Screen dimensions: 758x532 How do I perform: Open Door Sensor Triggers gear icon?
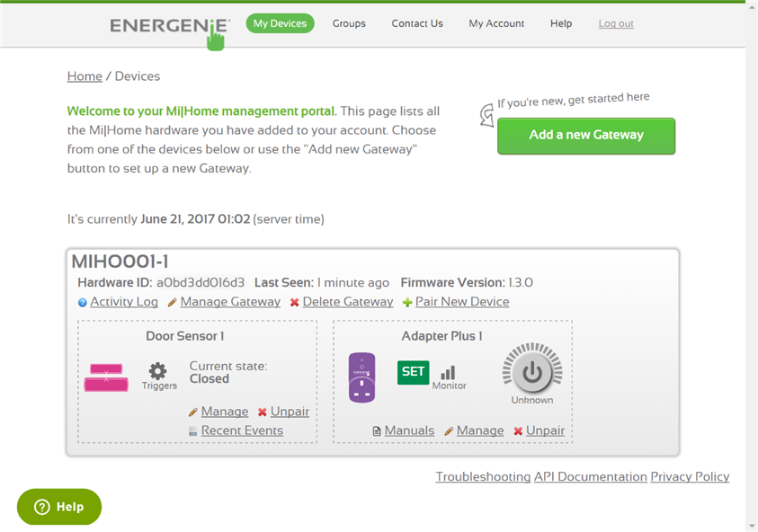coord(157,370)
